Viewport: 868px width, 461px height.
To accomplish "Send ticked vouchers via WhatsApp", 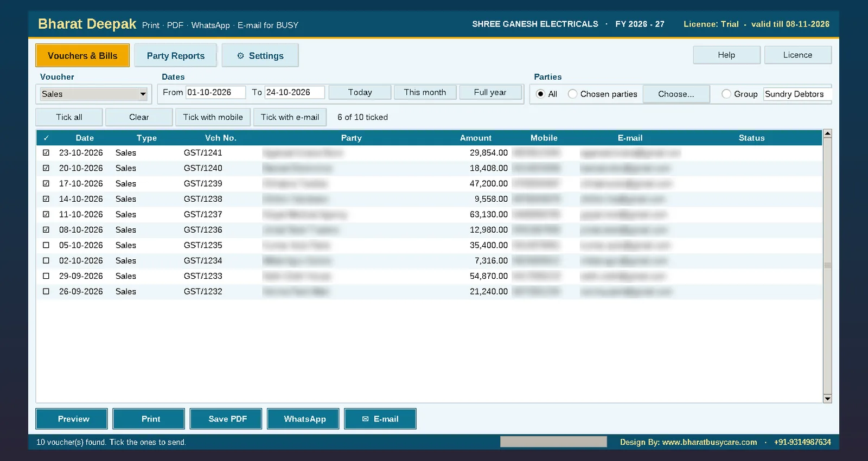I will [303, 419].
